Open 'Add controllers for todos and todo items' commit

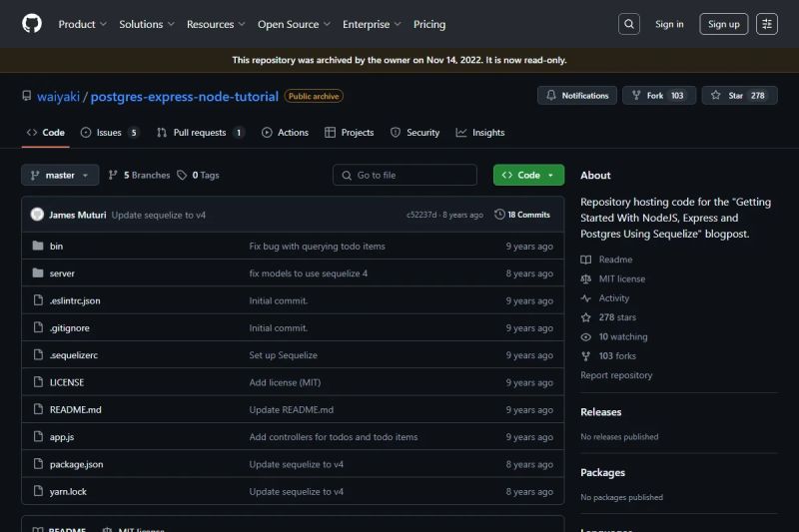334,437
